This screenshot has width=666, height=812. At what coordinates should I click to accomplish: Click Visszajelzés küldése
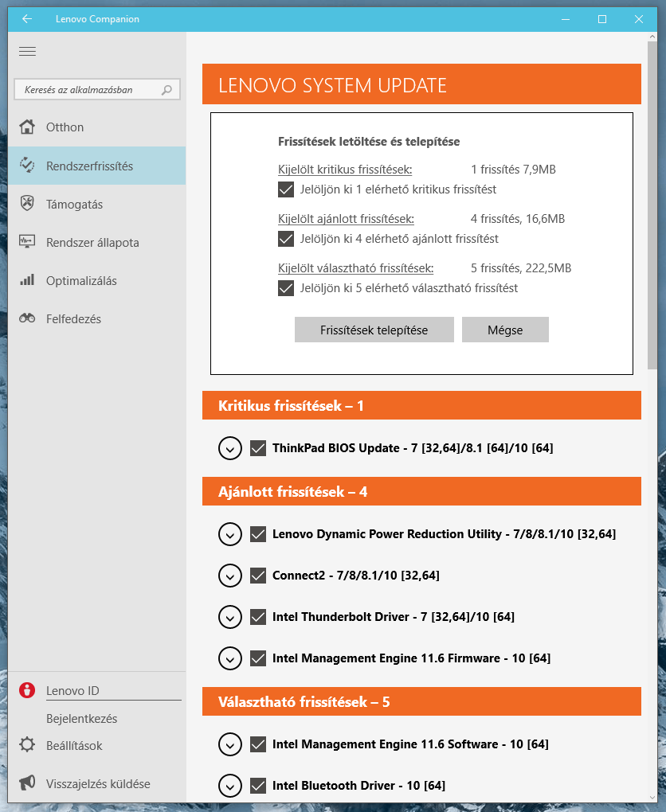point(97,783)
